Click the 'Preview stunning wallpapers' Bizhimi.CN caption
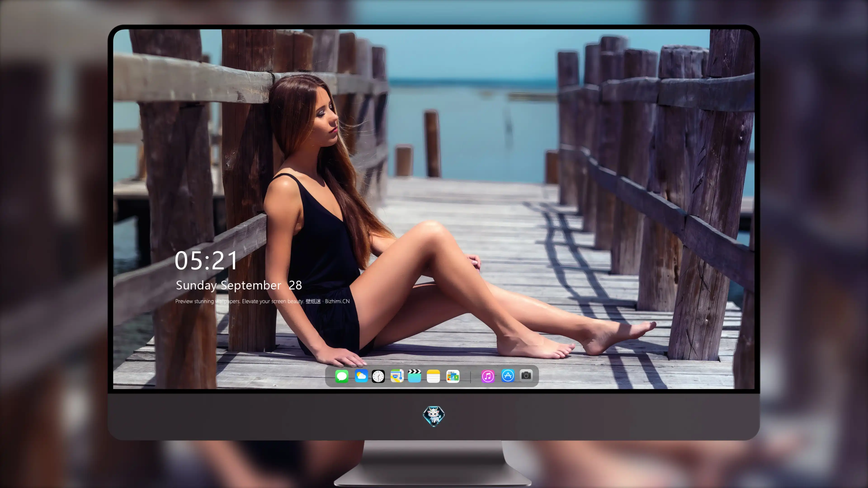868x488 pixels. click(x=262, y=301)
